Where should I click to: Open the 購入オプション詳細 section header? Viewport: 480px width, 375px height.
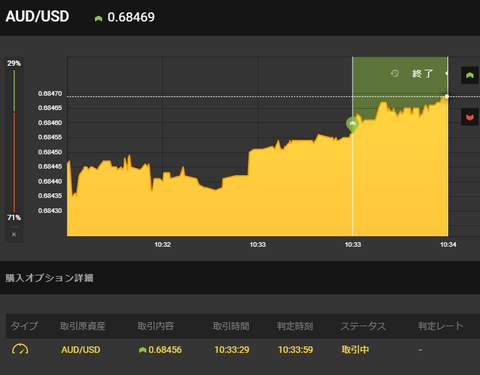pos(49,278)
